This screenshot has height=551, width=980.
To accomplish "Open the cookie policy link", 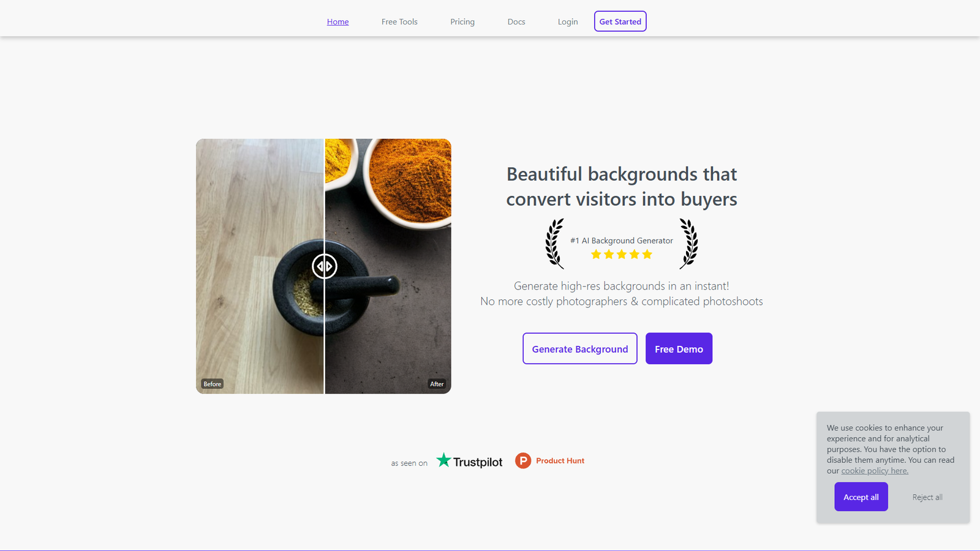I will pyautogui.click(x=874, y=470).
